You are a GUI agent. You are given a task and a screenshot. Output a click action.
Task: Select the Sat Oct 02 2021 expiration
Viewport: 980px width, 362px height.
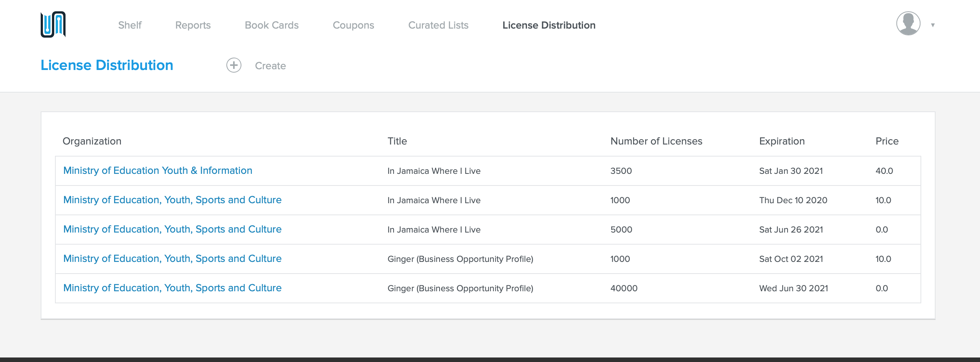[791, 259]
